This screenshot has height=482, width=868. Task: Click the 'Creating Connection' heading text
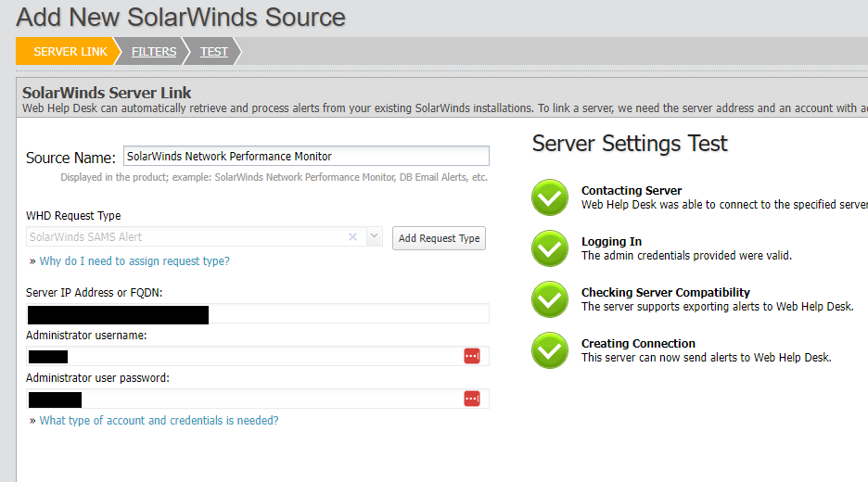638,343
